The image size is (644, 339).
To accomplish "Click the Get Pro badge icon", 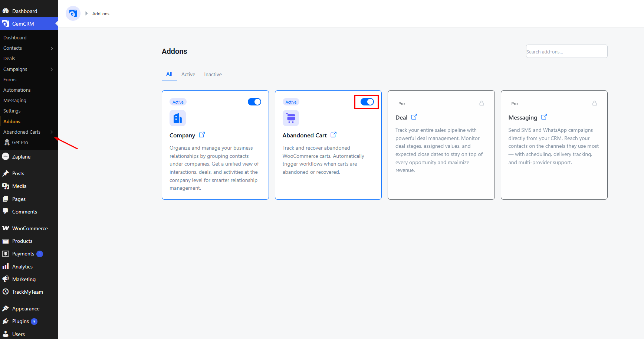I will [x=7, y=142].
